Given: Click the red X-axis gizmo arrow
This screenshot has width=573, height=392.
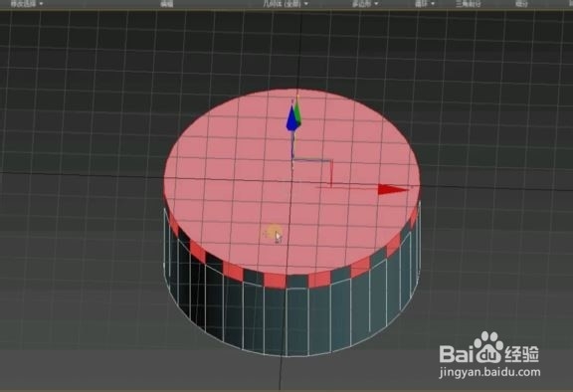Looking at the screenshot, I should (393, 189).
